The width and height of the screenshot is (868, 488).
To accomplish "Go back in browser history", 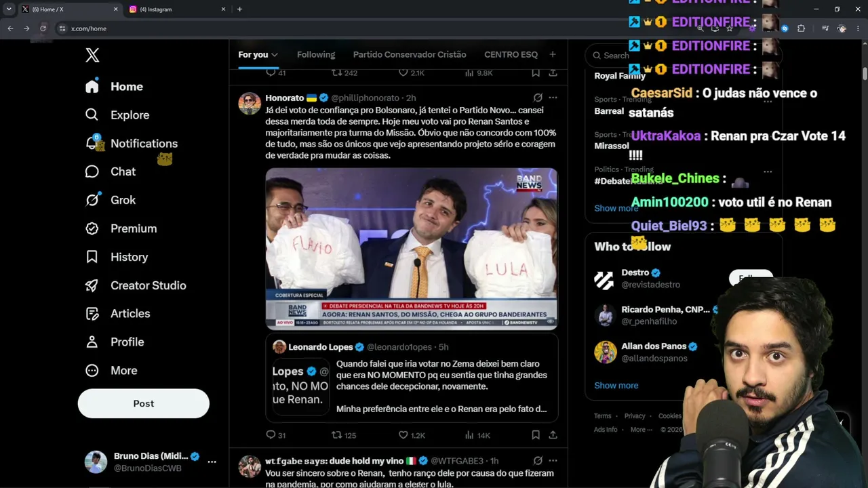I will pos(10,28).
